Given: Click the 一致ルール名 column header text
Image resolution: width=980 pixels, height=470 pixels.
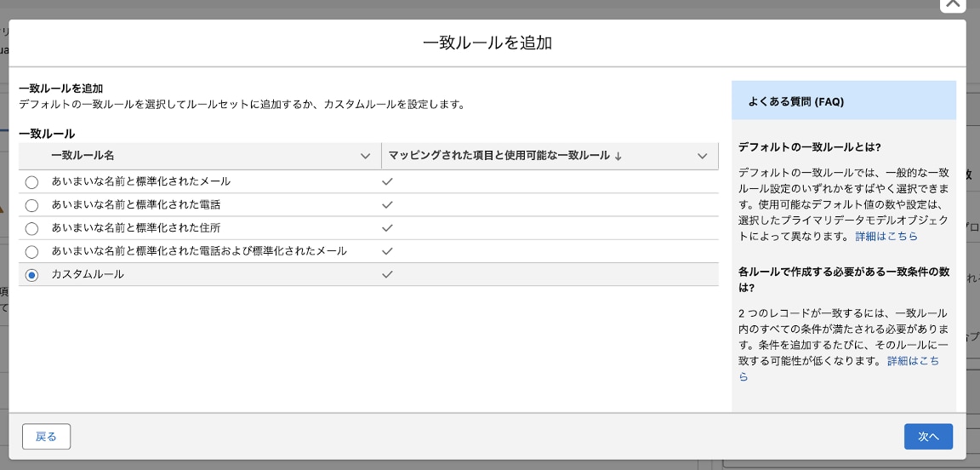Looking at the screenshot, I should 83,156.
